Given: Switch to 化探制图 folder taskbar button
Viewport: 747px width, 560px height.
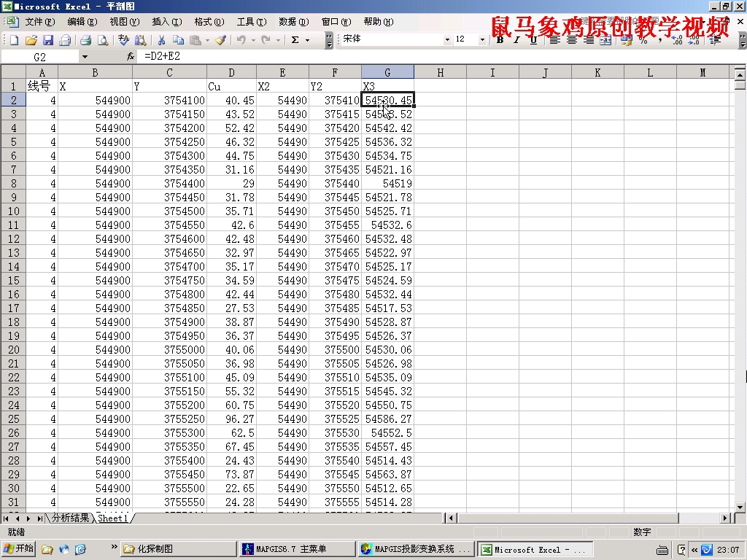Looking at the screenshot, I should click(x=178, y=549).
